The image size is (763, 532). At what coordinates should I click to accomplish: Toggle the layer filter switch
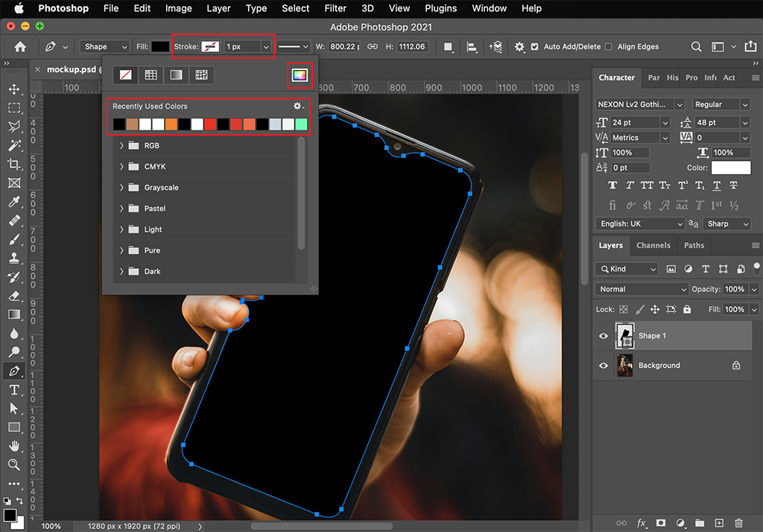coord(757,267)
